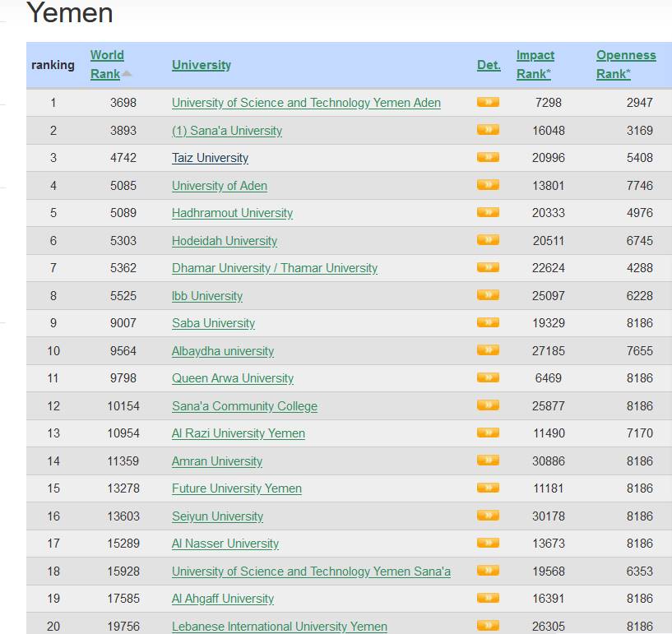Open the Queen Arwa University link
The height and width of the screenshot is (634, 672).
(233, 378)
